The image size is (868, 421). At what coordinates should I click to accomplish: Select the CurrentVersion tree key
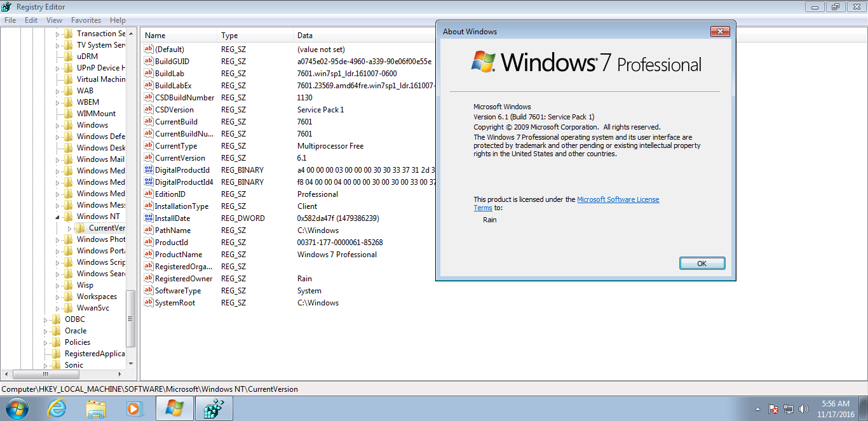coord(107,228)
